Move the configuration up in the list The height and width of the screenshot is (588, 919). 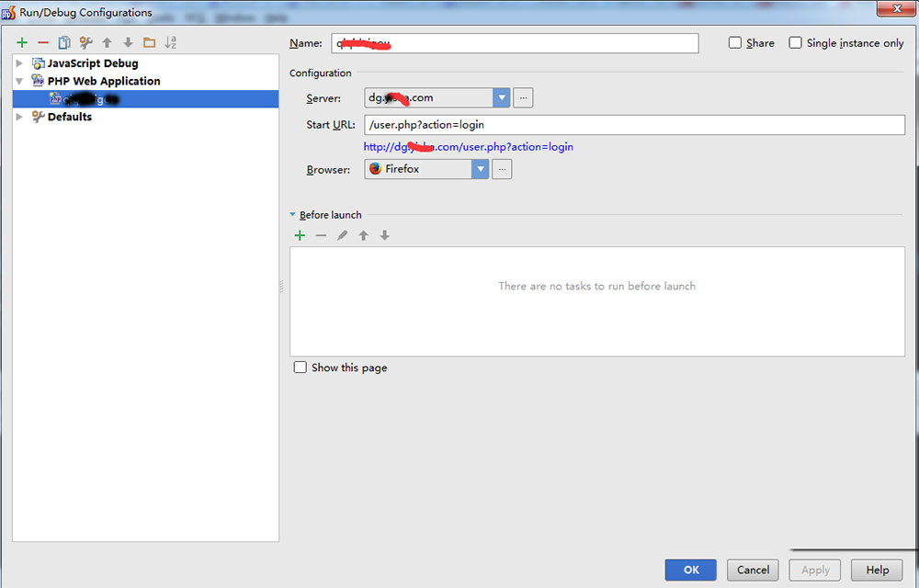pyautogui.click(x=107, y=42)
